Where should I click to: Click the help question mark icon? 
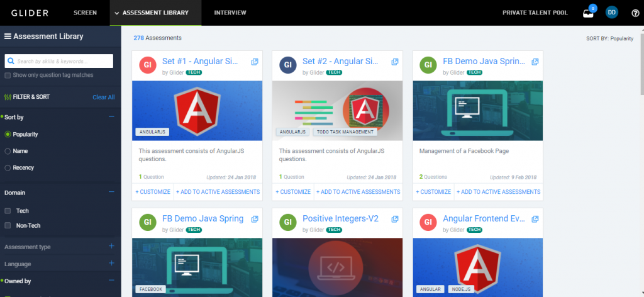pyautogui.click(x=635, y=13)
